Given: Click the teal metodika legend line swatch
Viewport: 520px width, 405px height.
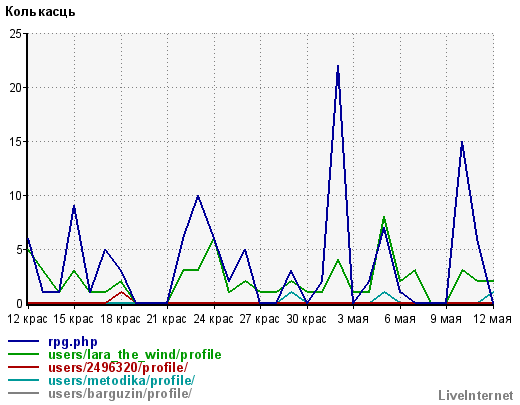Looking at the screenshot, I should click(23, 380).
